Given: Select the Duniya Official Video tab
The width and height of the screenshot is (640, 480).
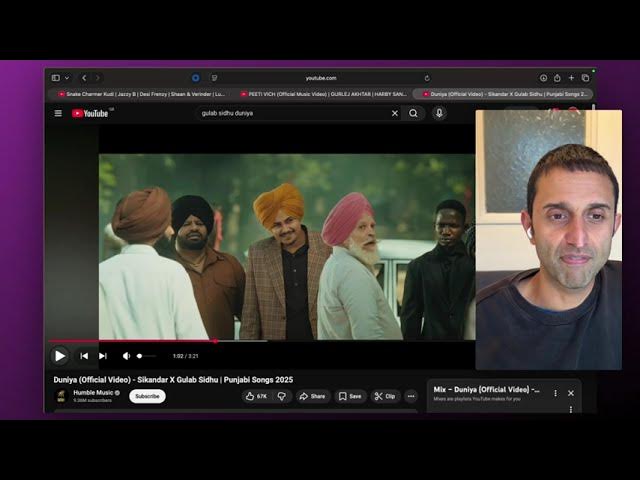Looking at the screenshot, I should (503, 94).
